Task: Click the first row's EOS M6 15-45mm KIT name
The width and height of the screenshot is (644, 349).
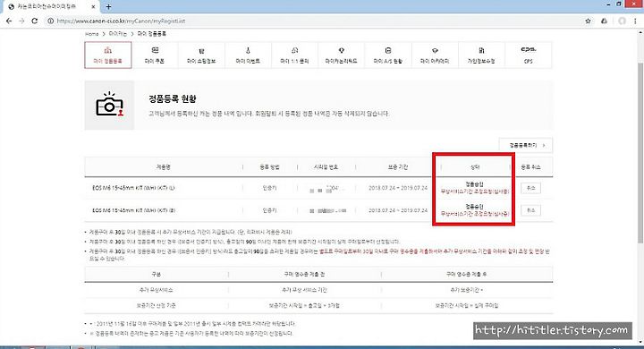Action: (133, 188)
